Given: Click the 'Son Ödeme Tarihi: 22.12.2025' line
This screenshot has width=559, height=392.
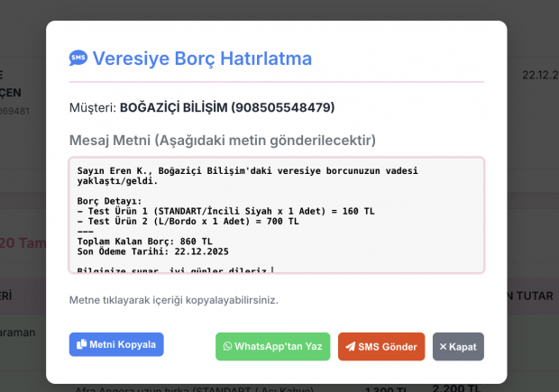Looking at the screenshot, I should (153, 251).
